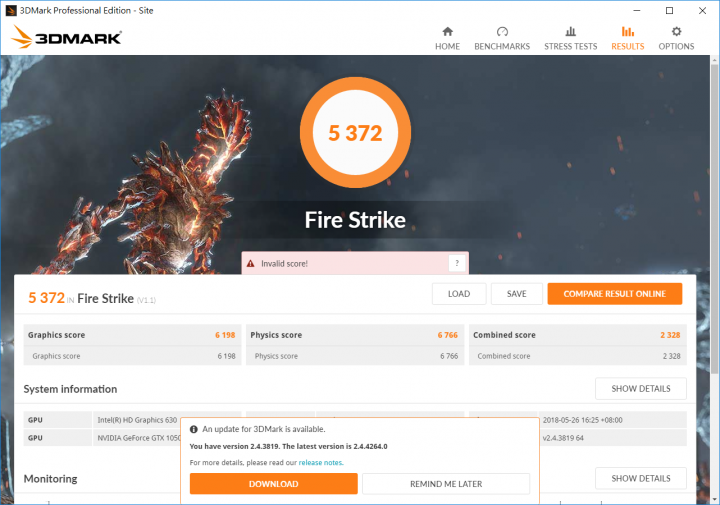Click the scrollbar up arrow
The width and height of the screenshot is (720, 505).
pyautogui.click(x=714, y=60)
